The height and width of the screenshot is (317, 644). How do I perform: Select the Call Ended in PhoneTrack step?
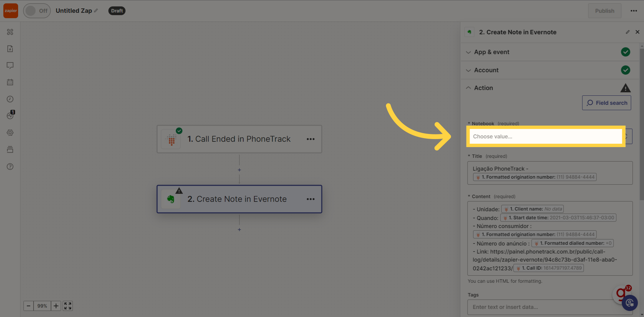(239, 139)
